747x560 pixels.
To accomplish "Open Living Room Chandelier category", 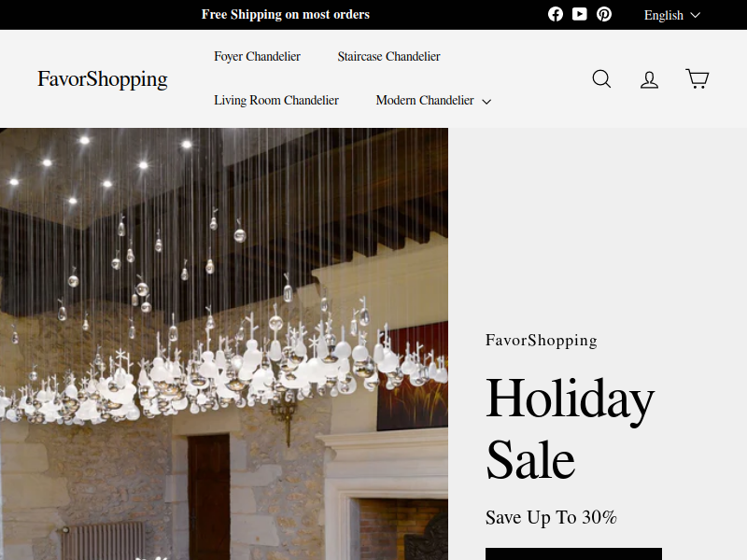I will [276, 101].
